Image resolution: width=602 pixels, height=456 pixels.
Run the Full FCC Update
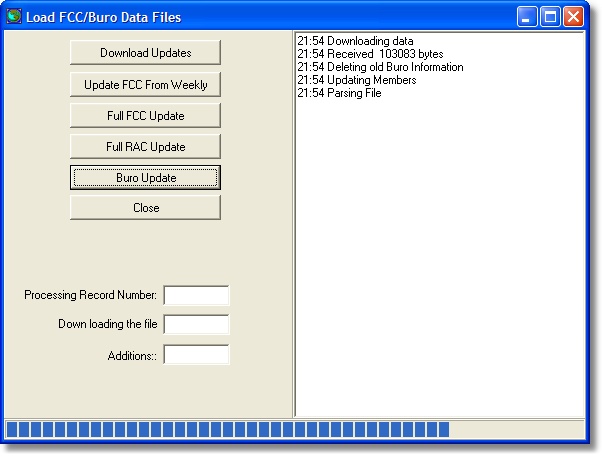145,115
